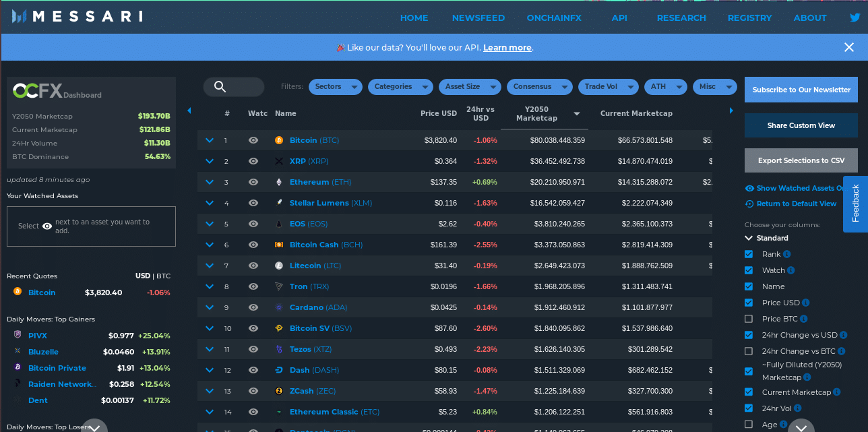Watch Ethereum using its eye icon
This screenshot has width=868, height=432.
(253, 182)
